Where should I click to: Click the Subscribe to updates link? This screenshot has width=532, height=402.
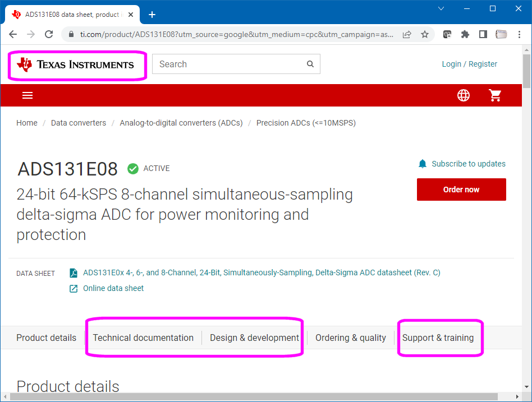[x=469, y=164]
